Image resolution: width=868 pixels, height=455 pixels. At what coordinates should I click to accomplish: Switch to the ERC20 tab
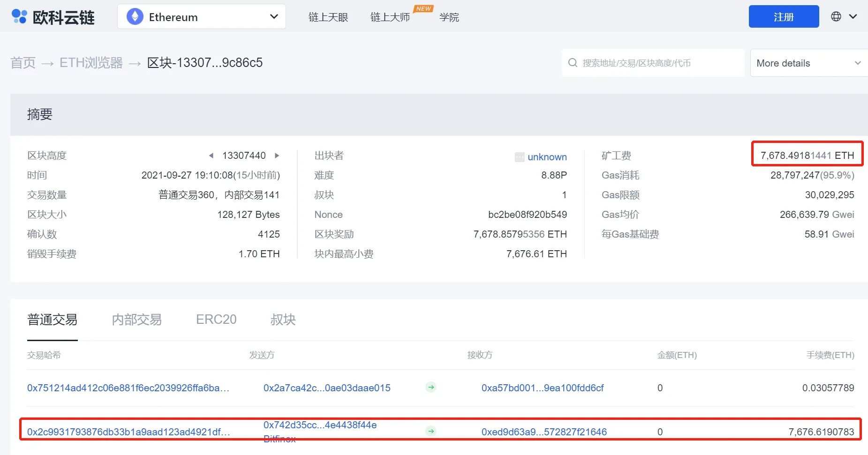pos(216,320)
